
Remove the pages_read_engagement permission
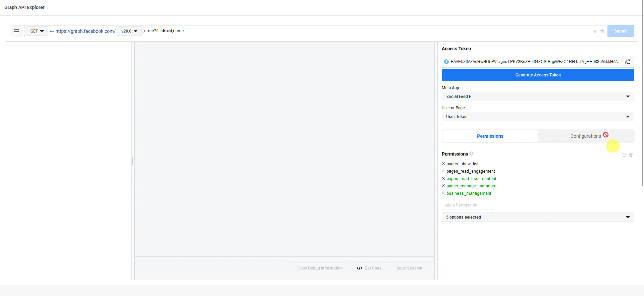click(443, 171)
